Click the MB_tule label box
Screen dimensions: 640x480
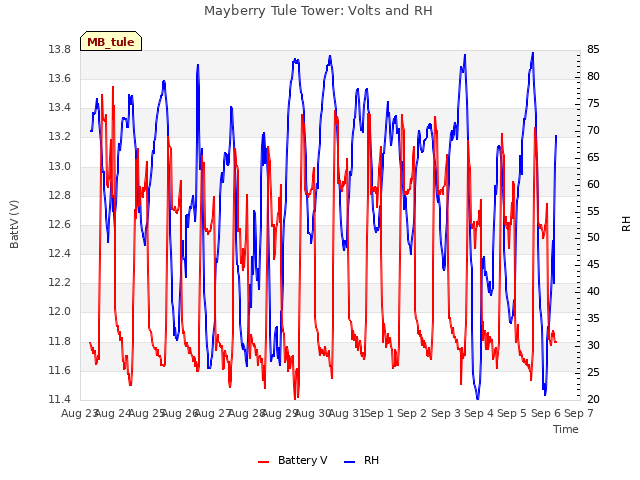click(111, 41)
